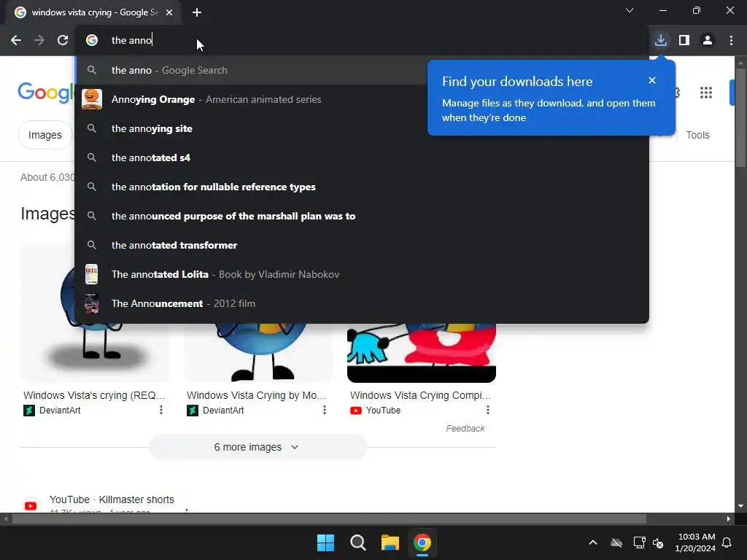Open options menu for first DeviantArt image

pos(161,410)
